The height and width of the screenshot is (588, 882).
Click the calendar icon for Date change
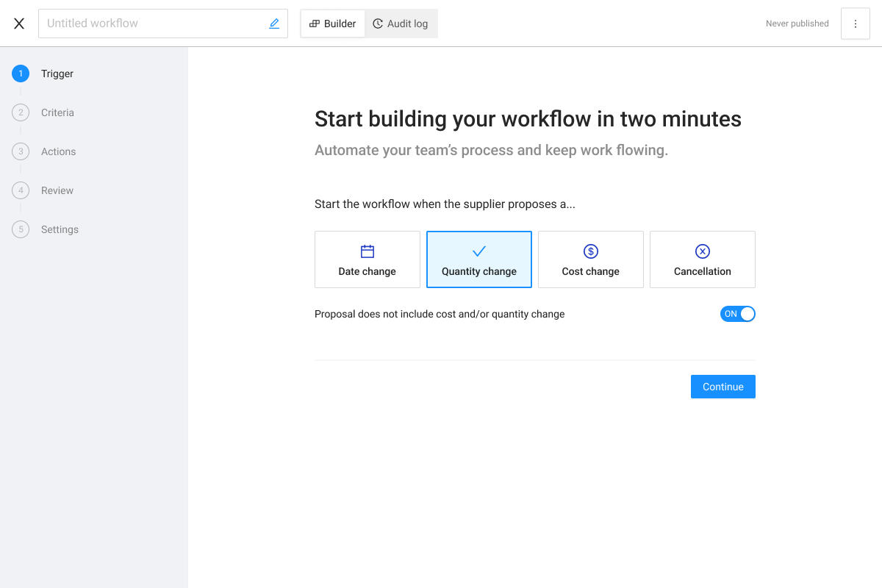(367, 251)
